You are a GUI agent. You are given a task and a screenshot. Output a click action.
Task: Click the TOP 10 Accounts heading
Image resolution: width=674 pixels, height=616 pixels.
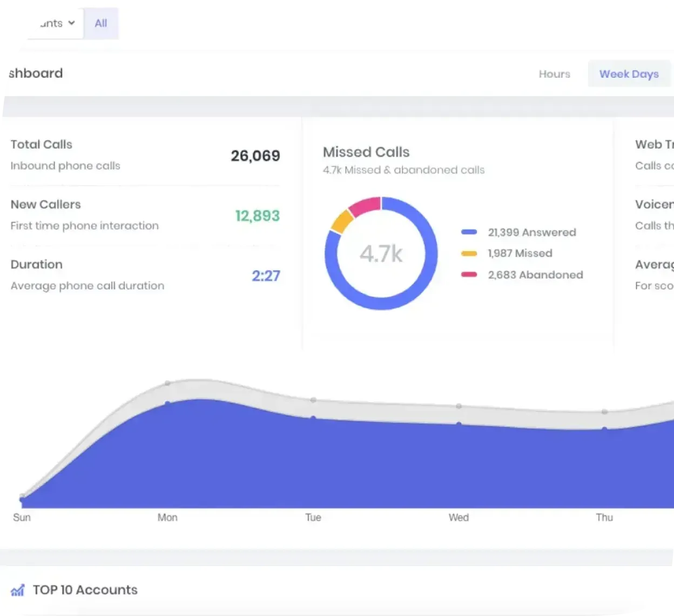pos(85,590)
